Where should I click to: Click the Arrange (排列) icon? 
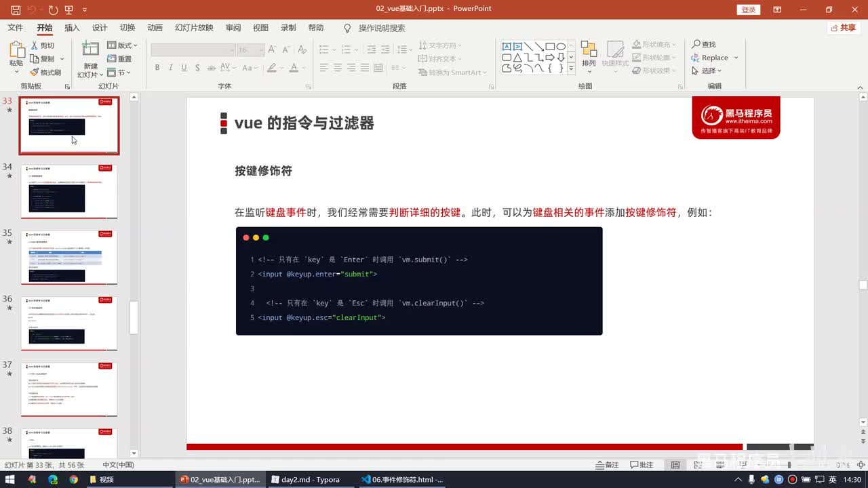coord(589,50)
